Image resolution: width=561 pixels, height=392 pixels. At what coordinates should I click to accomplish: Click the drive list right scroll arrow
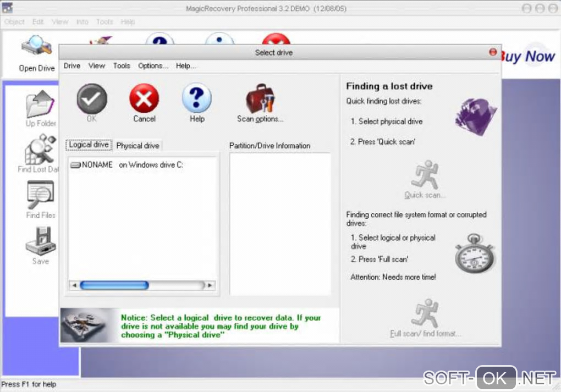(210, 285)
